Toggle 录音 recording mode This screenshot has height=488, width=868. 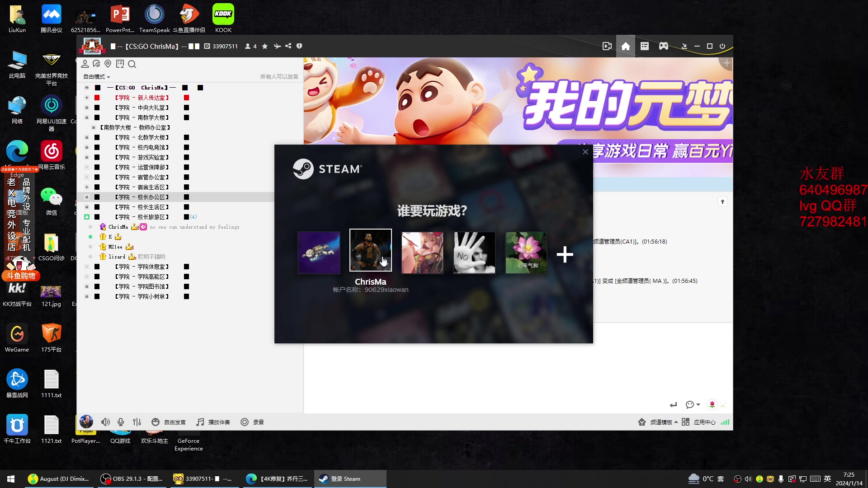click(244, 422)
